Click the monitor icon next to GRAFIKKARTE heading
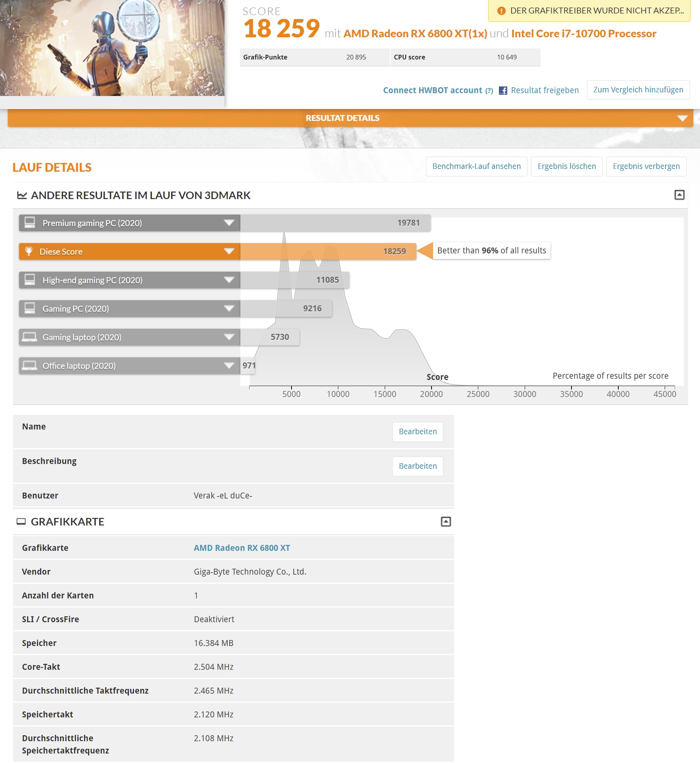 [x=21, y=521]
